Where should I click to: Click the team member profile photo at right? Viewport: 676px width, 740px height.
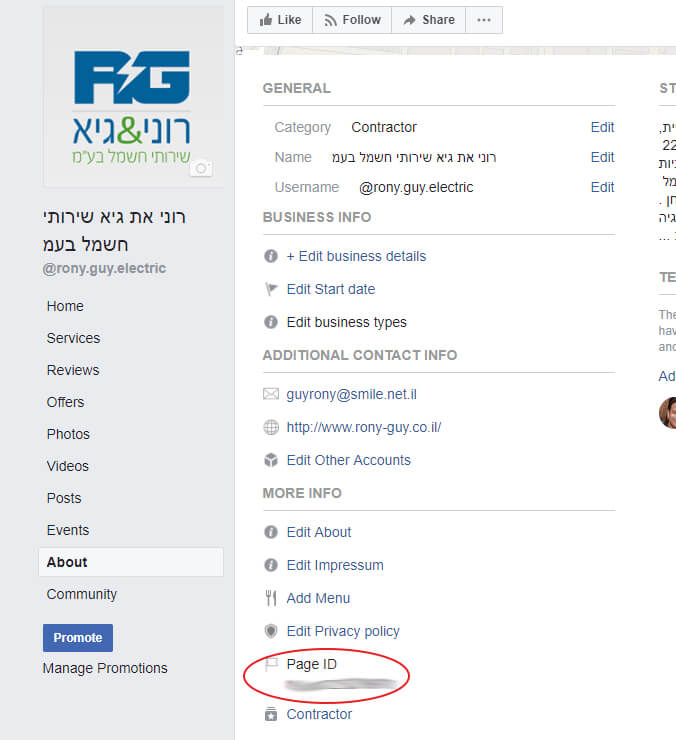(668, 412)
